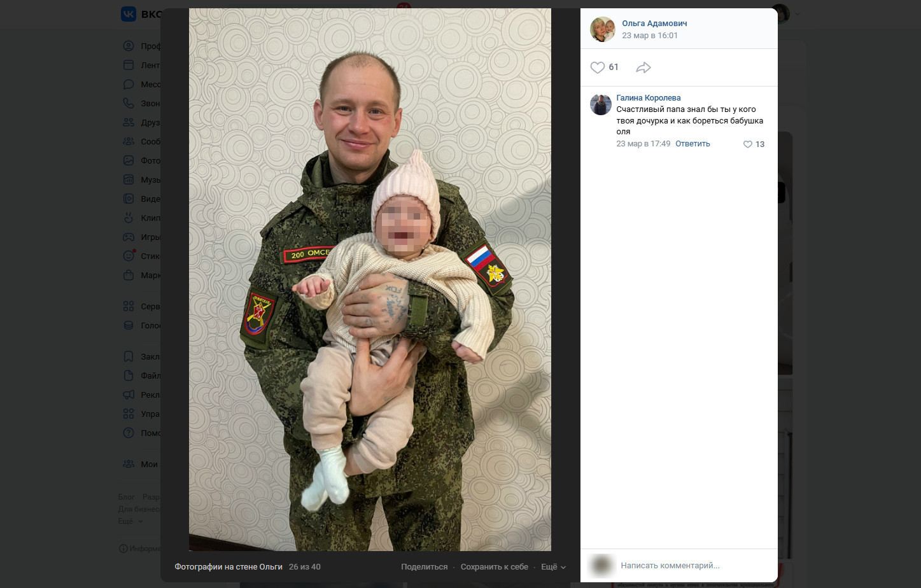Open the VK logo home icon
The height and width of the screenshot is (588, 921).
point(129,14)
